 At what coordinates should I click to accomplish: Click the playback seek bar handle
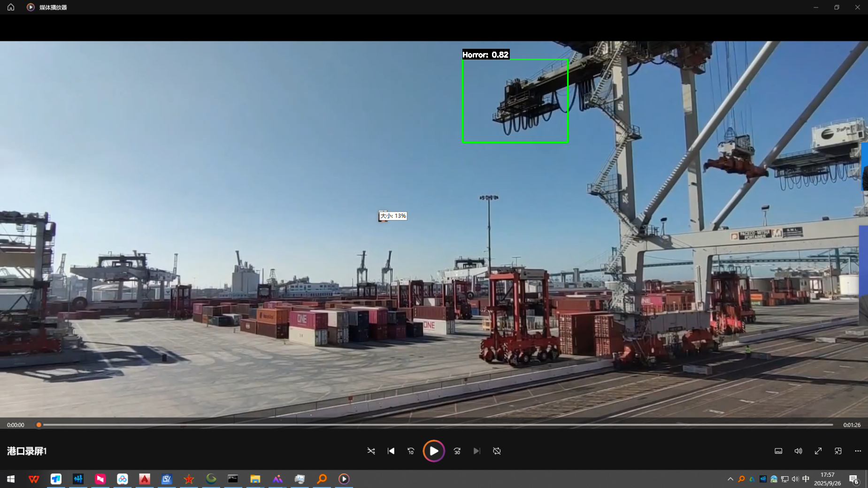click(39, 425)
